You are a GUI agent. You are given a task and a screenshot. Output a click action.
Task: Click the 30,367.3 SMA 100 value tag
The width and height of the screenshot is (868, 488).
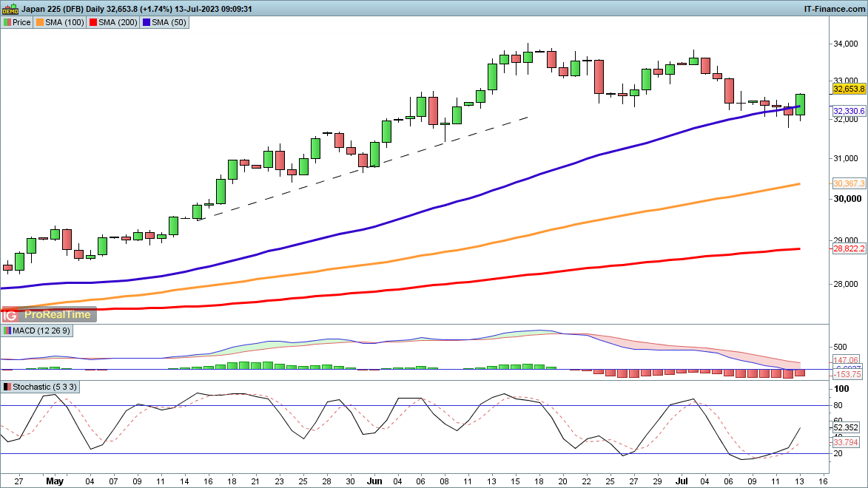tap(849, 183)
